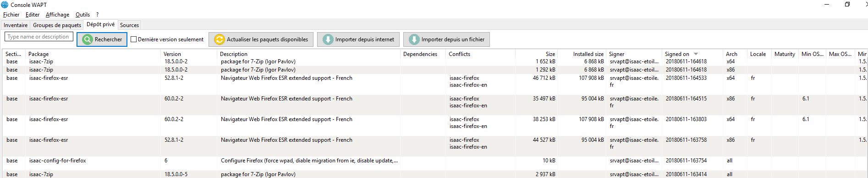The width and height of the screenshot is (868, 178).
Task: Switch to the Inventaire tab
Action: (16, 25)
